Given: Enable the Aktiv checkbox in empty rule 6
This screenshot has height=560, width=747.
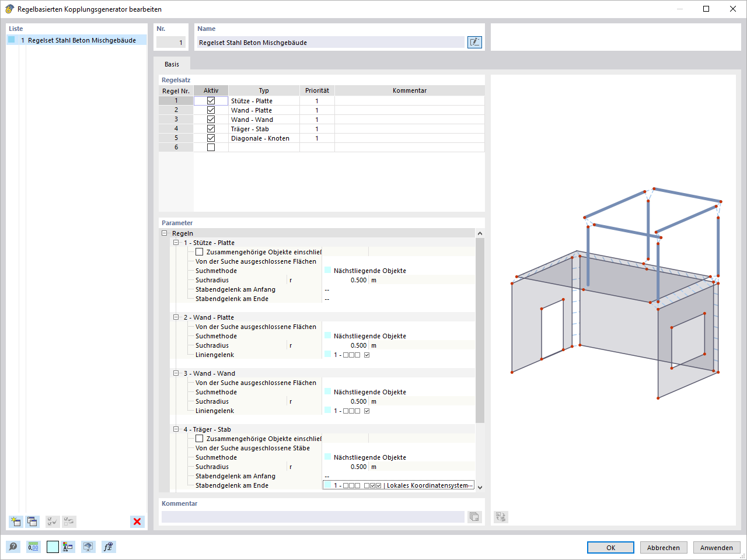Looking at the screenshot, I should tap(211, 148).
